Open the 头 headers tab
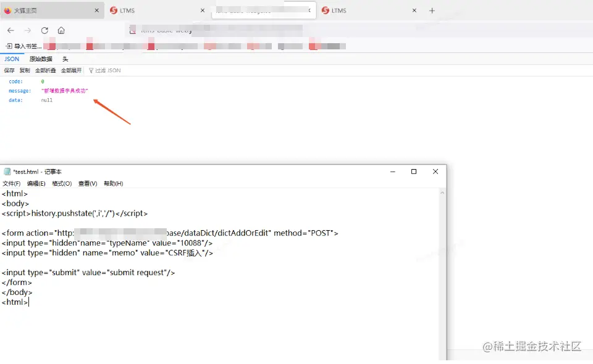This screenshot has height=364, width=593. pyautogui.click(x=65, y=59)
